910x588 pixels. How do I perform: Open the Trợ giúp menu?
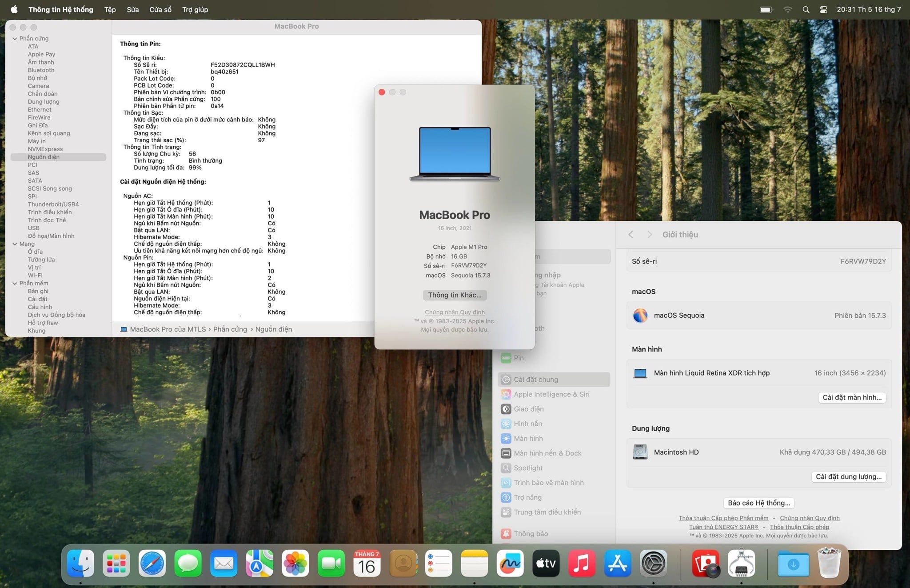point(195,9)
